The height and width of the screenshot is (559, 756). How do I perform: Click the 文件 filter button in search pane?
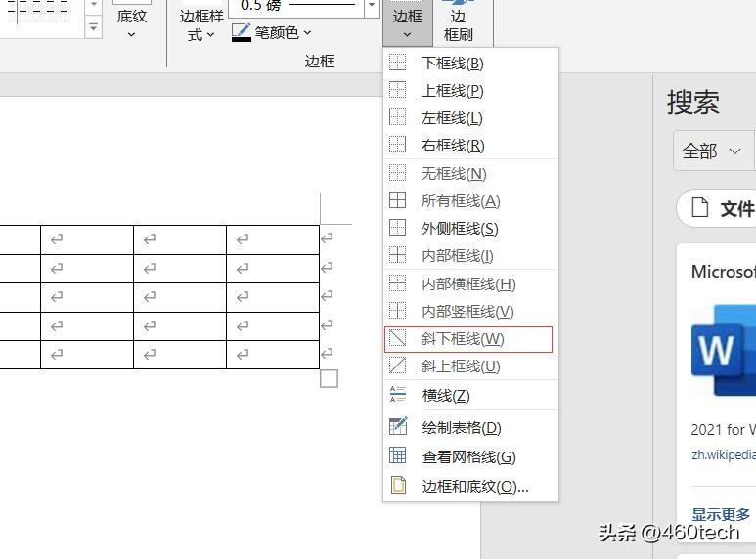[x=717, y=208]
